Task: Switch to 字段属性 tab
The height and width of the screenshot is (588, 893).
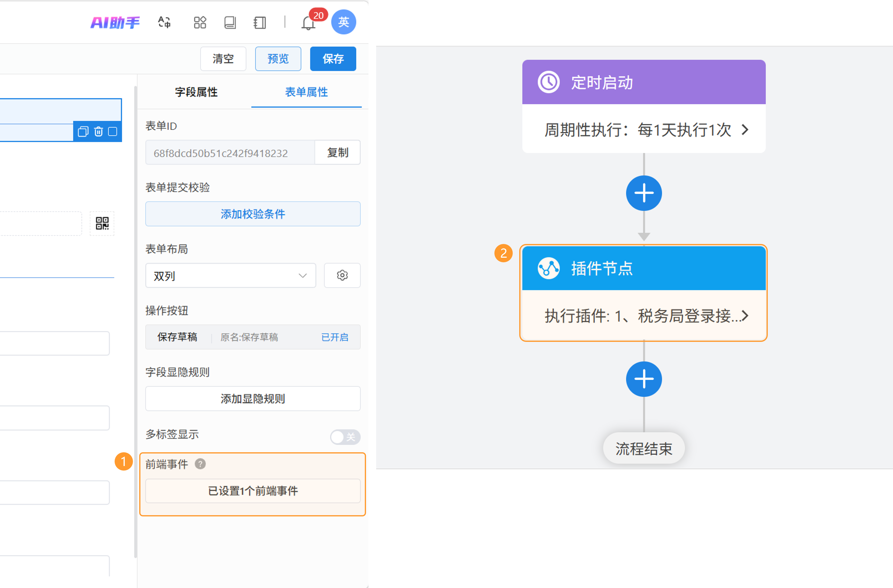Action: (196, 92)
